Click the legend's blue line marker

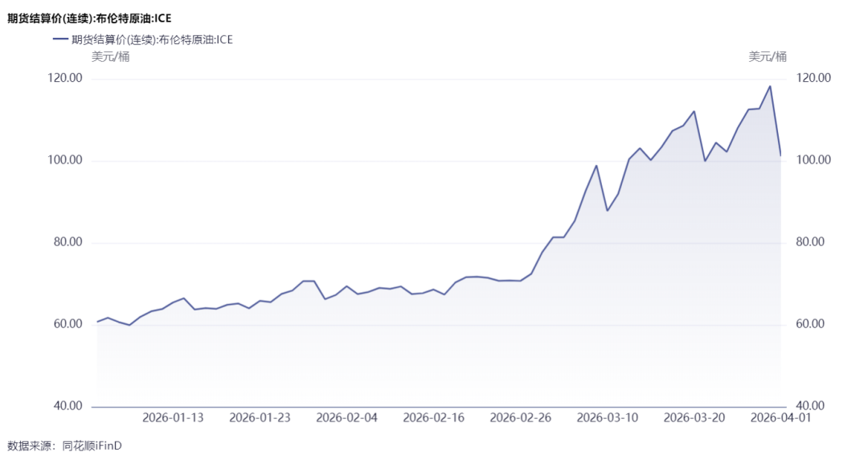tap(60, 39)
